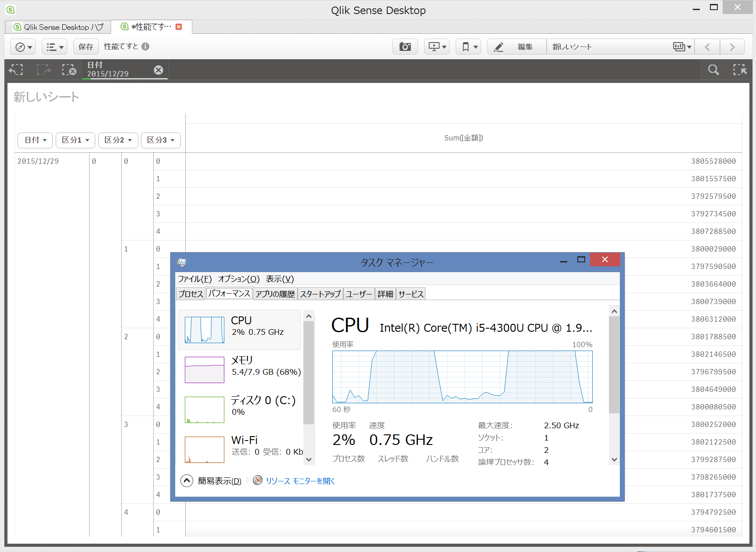
Task: Take a snapshot with the camera icon
Action: [x=405, y=47]
